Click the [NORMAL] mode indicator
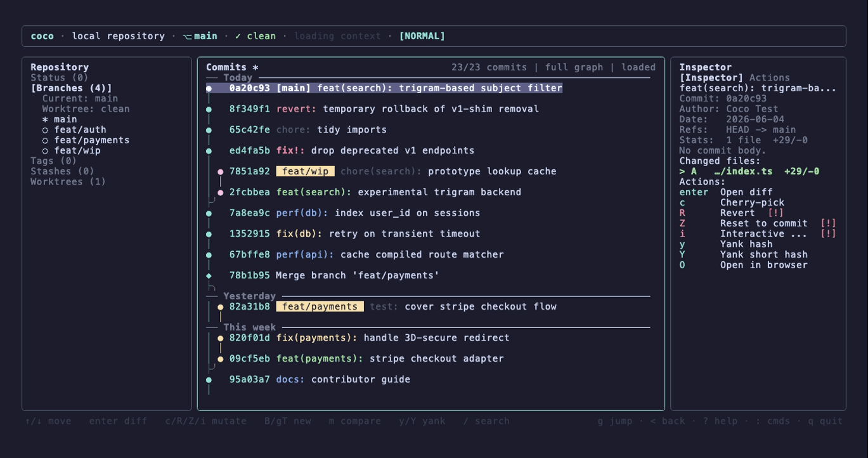The height and width of the screenshot is (458, 868). [422, 36]
